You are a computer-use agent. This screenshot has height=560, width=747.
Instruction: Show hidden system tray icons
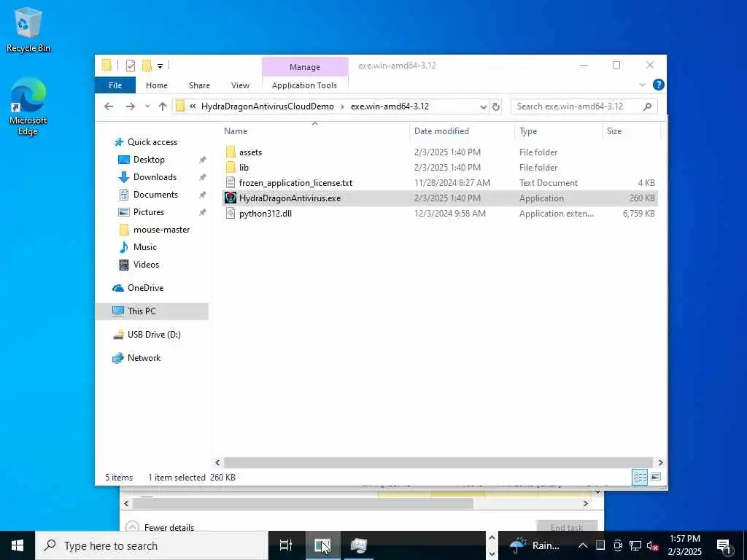click(x=583, y=545)
